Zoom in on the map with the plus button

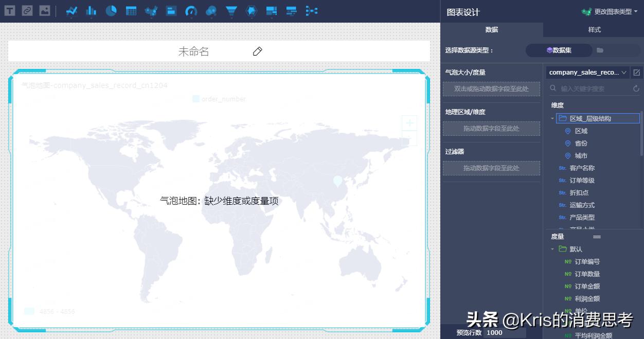point(409,122)
